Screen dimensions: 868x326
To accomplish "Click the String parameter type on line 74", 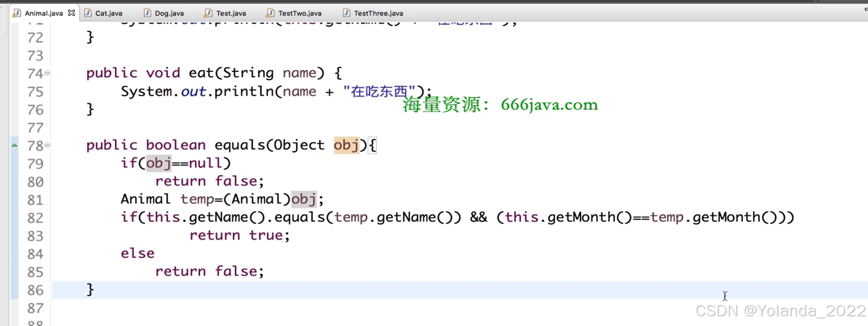I will click(x=248, y=73).
